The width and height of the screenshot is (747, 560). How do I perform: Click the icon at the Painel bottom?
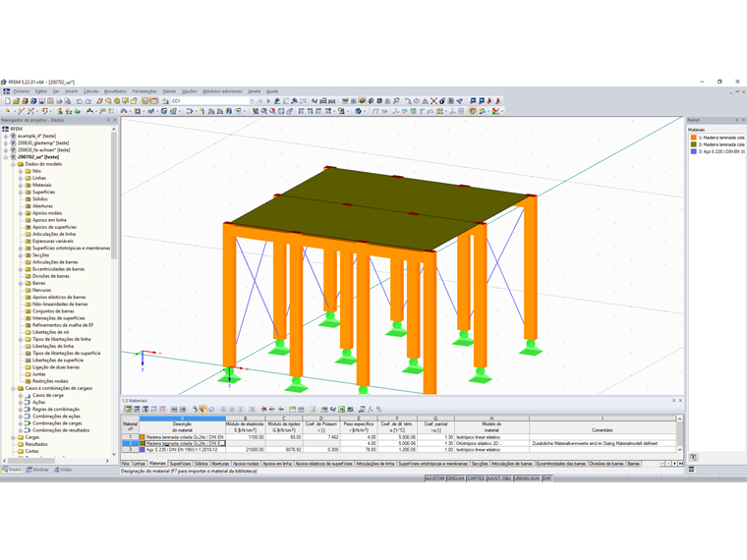[693, 457]
